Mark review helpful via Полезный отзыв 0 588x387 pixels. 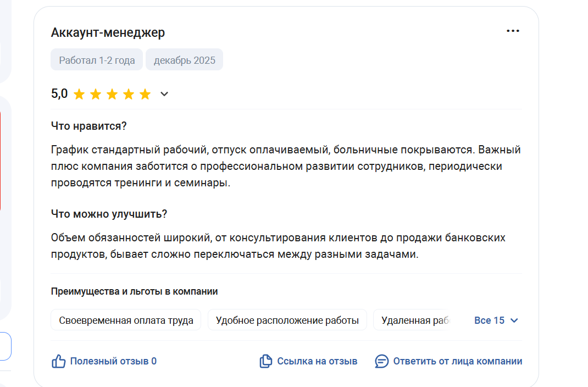tap(113, 361)
